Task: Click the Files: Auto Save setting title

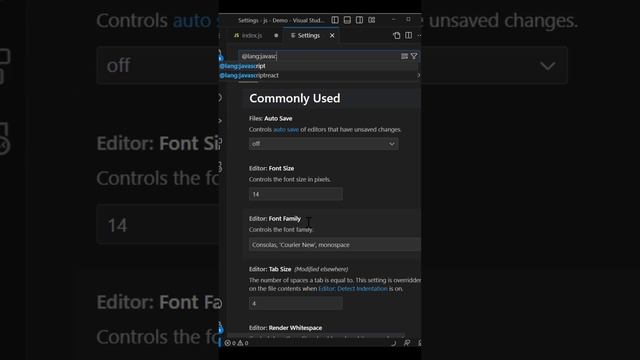Action: (x=271, y=118)
